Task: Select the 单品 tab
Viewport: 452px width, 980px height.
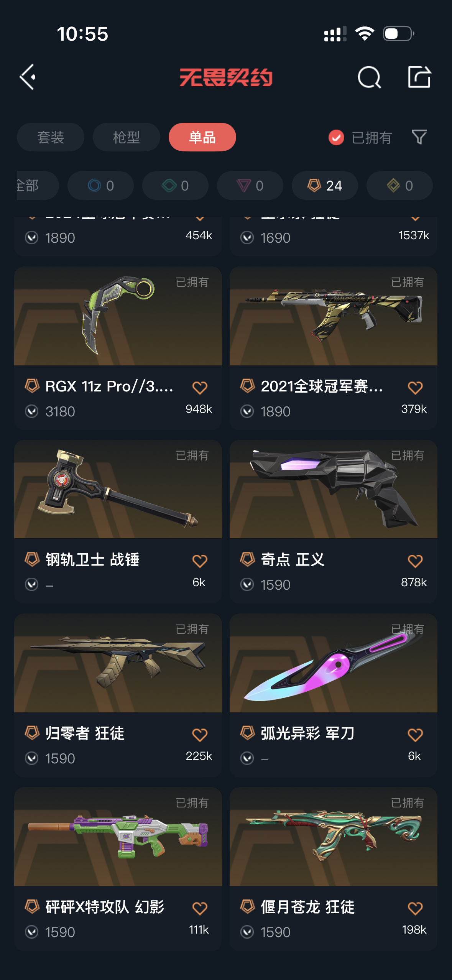Action: click(202, 137)
